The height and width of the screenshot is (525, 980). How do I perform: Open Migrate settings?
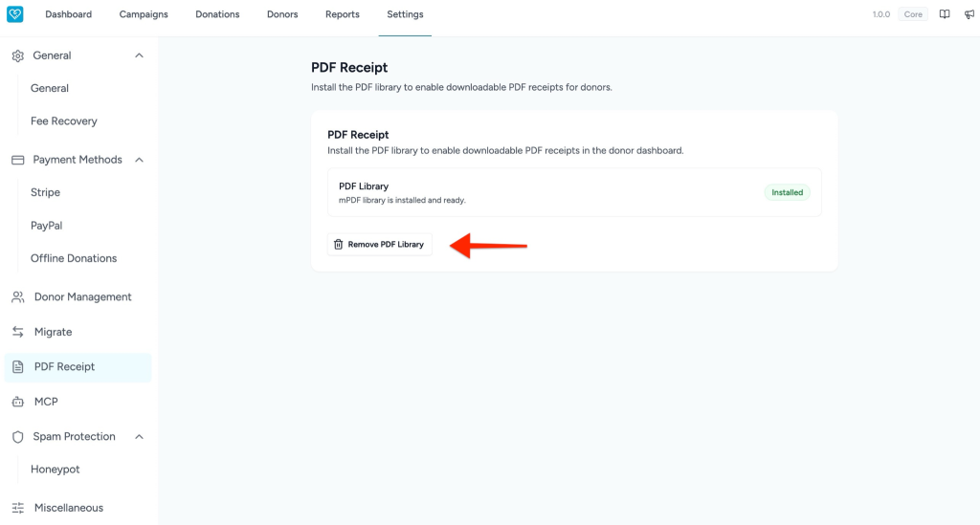click(x=54, y=332)
